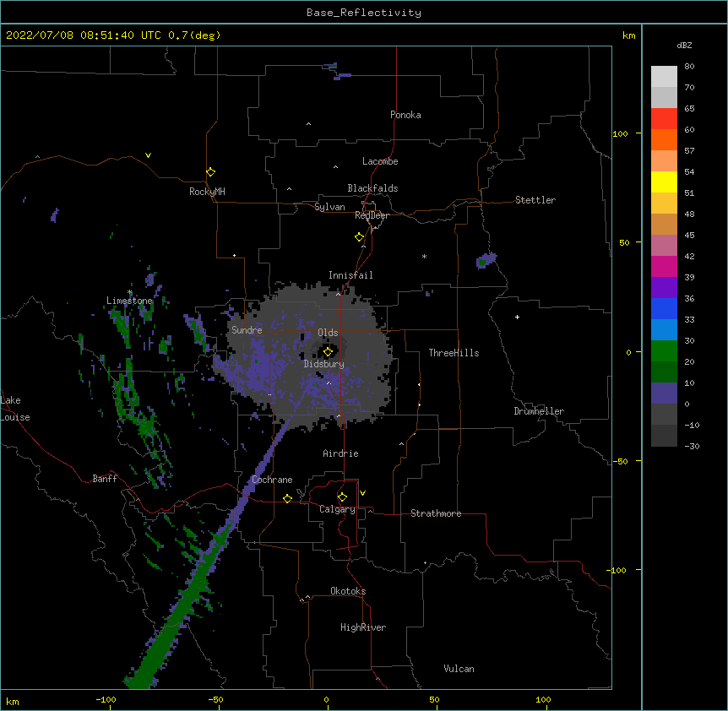Click the yellow marker south of RedDeer
Viewport: 728px width, 711px height.
pyautogui.click(x=359, y=237)
